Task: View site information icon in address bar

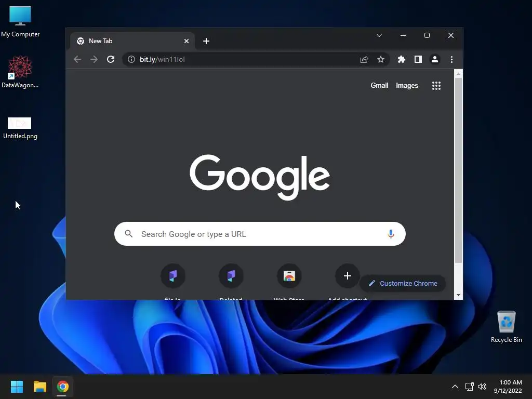Action: pyautogui.click(x=131, y=59)
